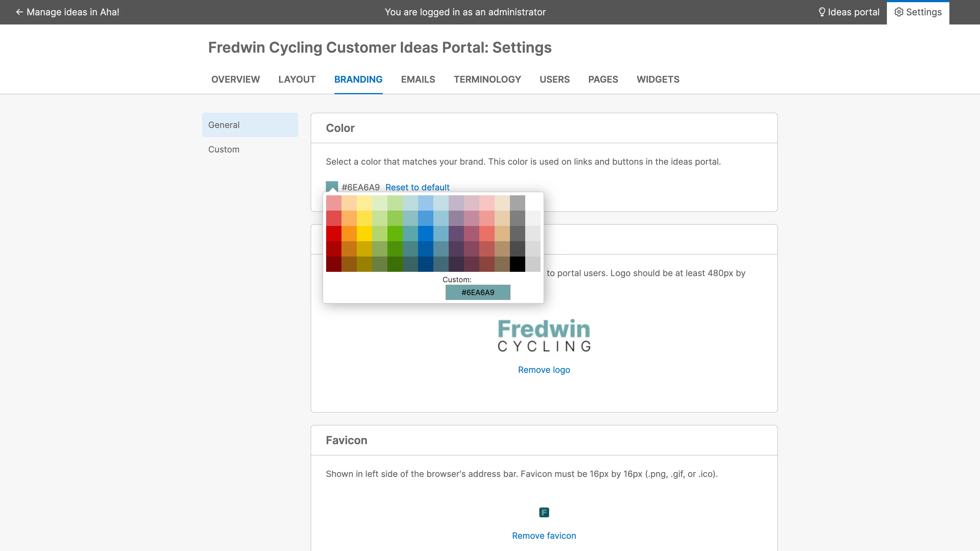Open the Terminology tab
The height and width of the screenshot is (551, 980).
(487, 80)
